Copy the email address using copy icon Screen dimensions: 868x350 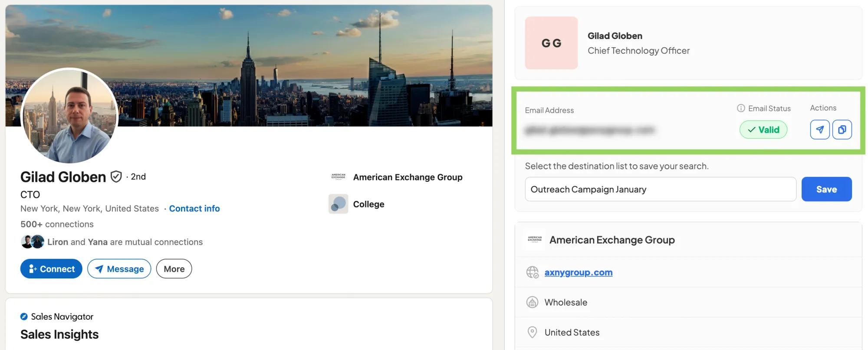842,130
